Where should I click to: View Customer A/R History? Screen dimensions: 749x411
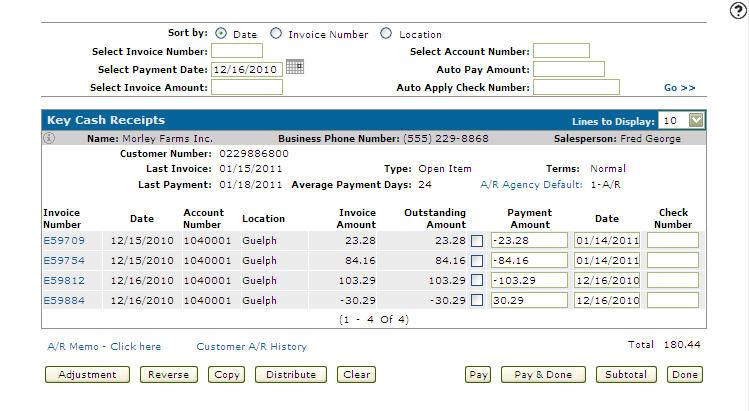click(x=251, y=347)
